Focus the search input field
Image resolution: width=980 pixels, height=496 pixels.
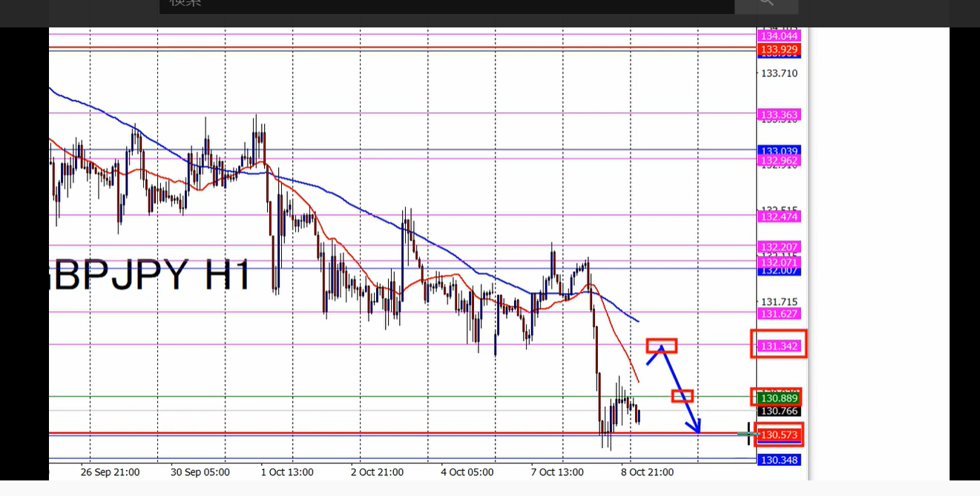pyautogui.click(x=447, y=4)
